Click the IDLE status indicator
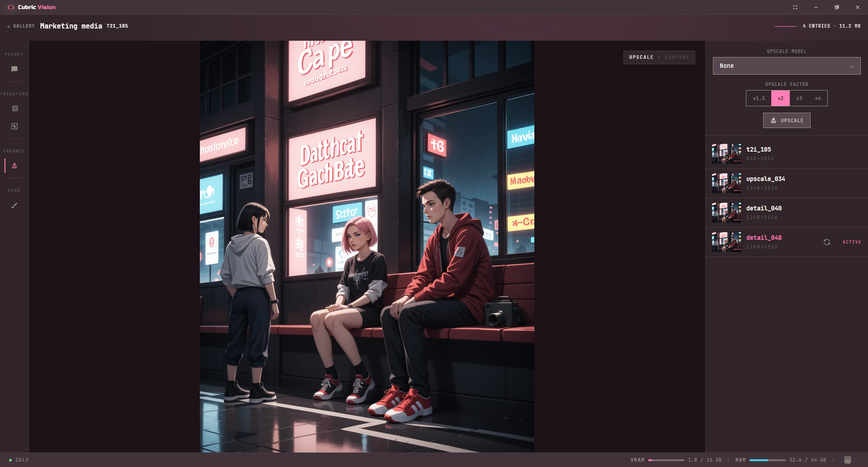Viewport: 868px width, 467px height. pos(19,460)
